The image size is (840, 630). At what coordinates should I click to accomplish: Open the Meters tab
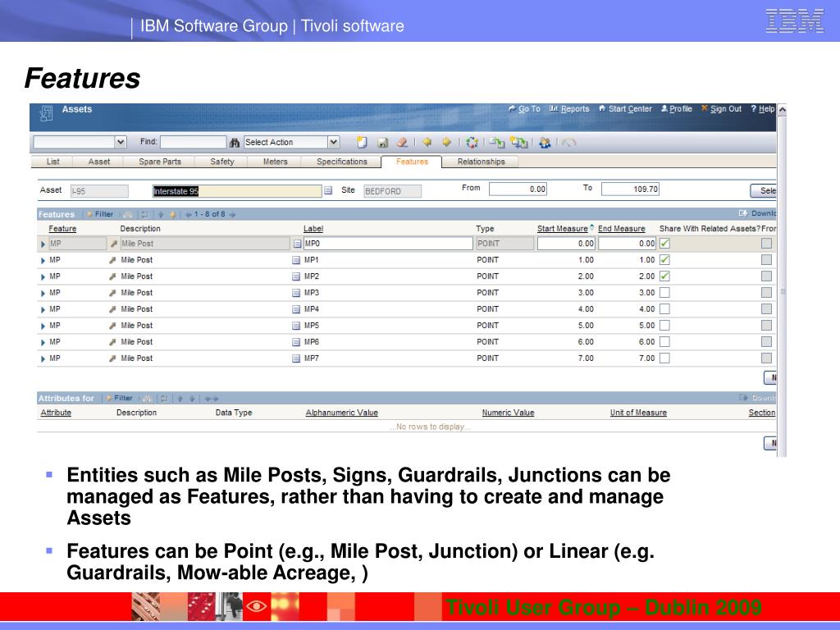(x=275, y=162)
